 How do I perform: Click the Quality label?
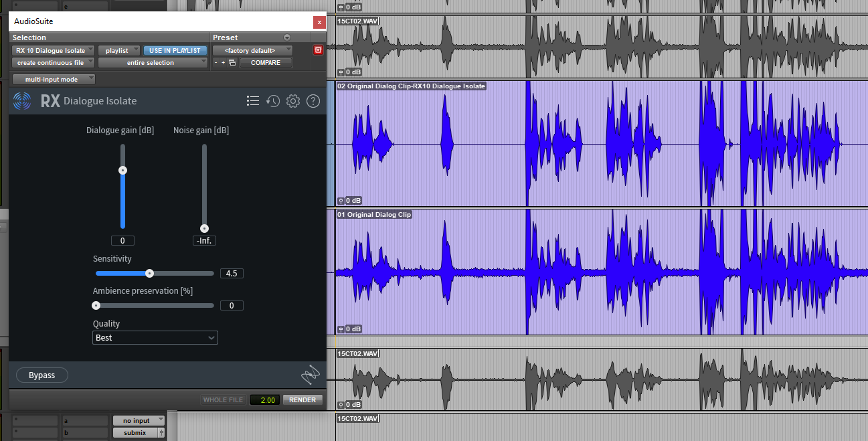106,324
